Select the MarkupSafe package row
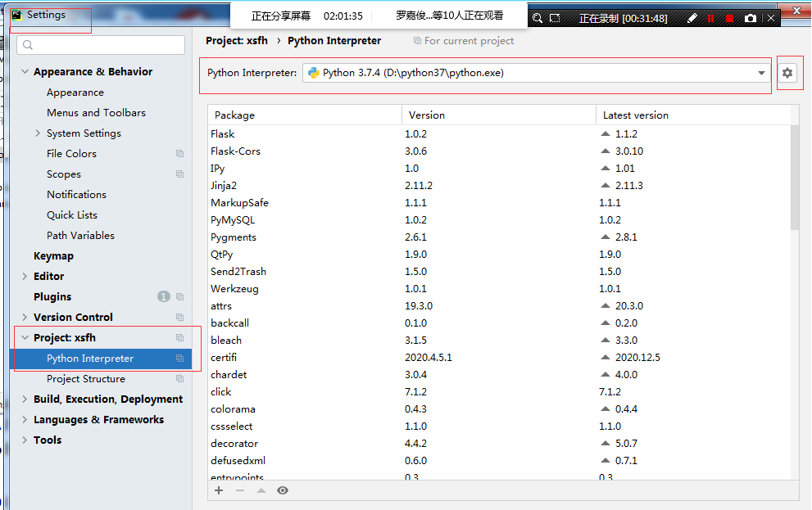The height and width of the screenshot is (510, 812). coord(500,203)
